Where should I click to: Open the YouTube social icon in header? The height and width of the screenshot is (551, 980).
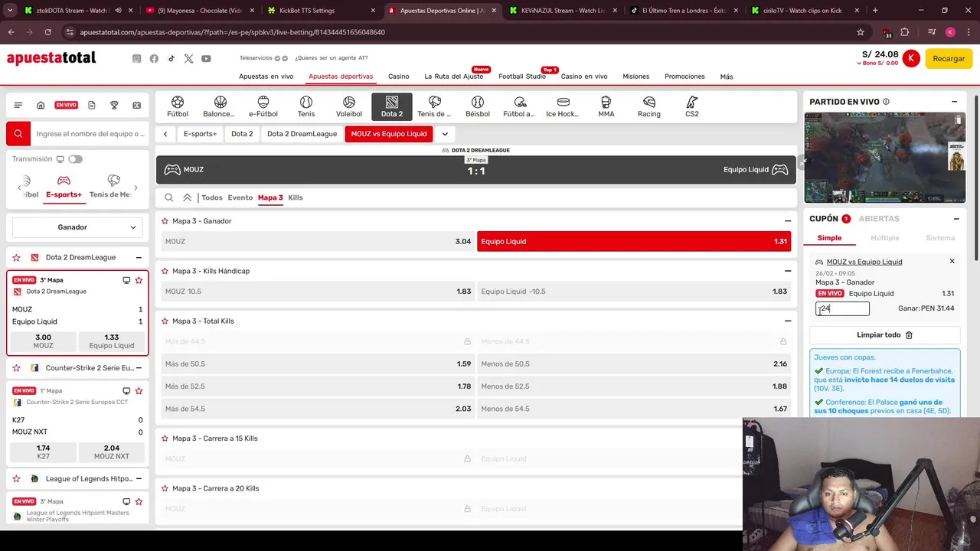point(206,59)
